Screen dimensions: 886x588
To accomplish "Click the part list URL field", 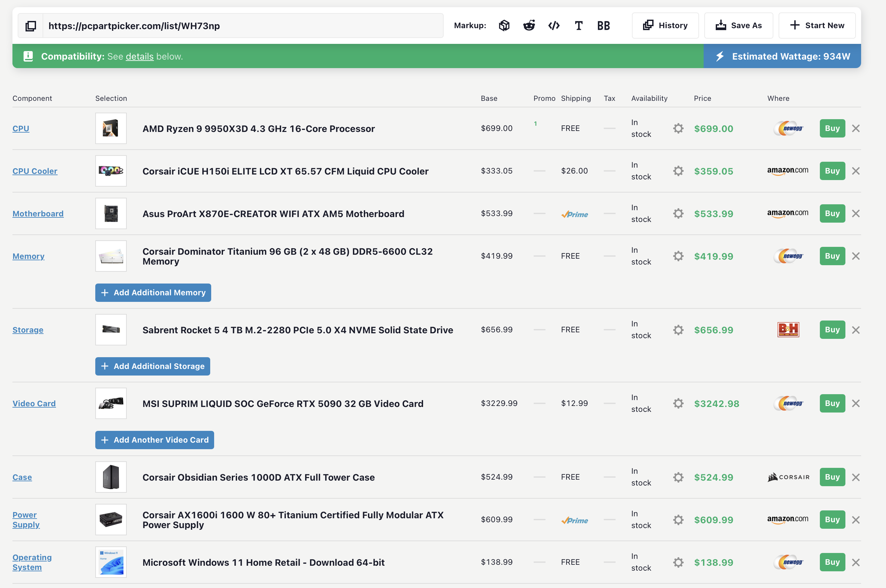I will coord(243,26).
